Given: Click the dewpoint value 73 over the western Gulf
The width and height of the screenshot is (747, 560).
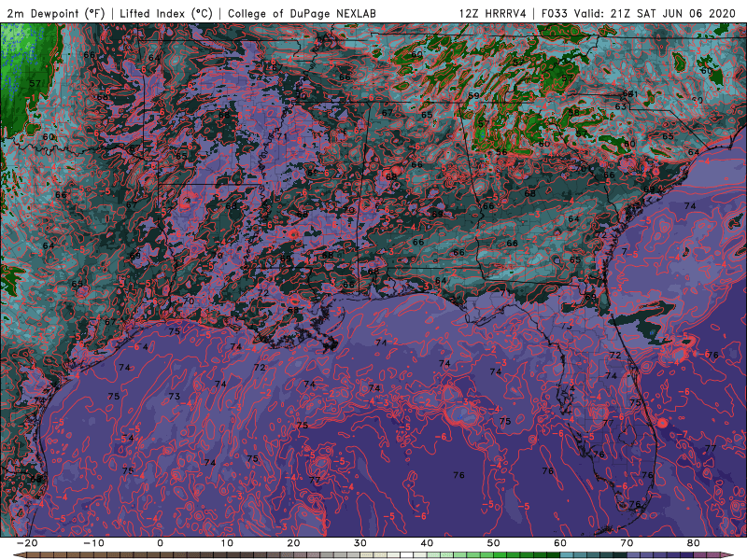Looking at the screenshot, I should click(175, 396).
